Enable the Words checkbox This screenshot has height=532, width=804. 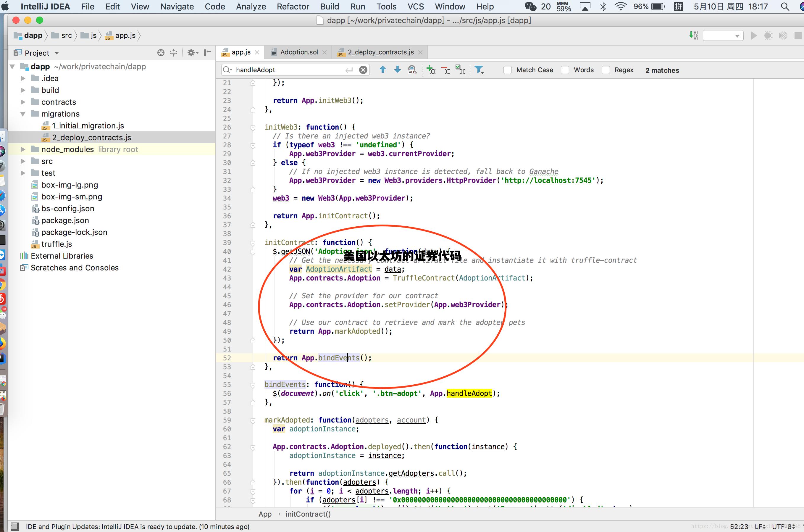(x=565, y=70)
